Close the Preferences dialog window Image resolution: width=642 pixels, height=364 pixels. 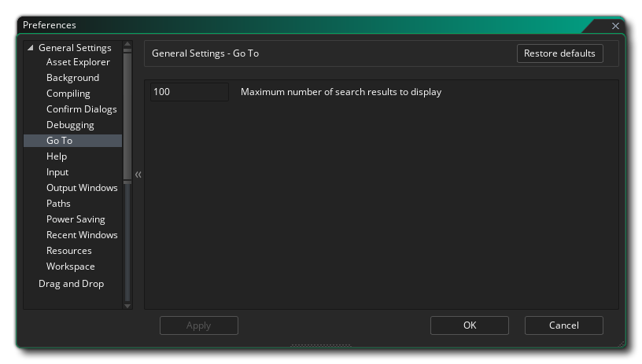point(615,26)
